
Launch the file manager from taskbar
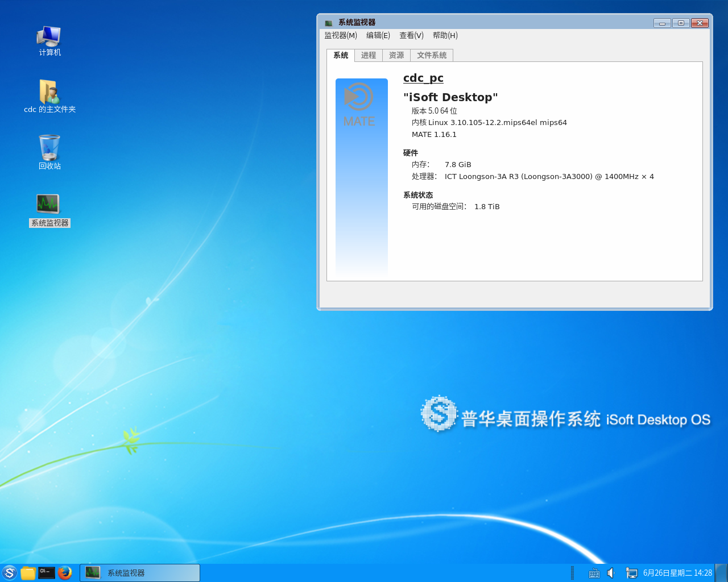[28, 573]
